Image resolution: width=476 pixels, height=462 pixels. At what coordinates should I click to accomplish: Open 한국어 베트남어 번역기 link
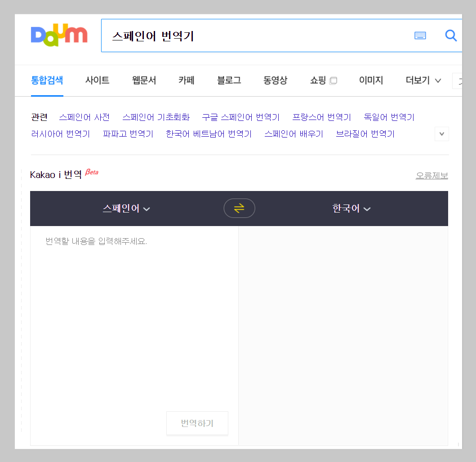click(x=209, y=134)
